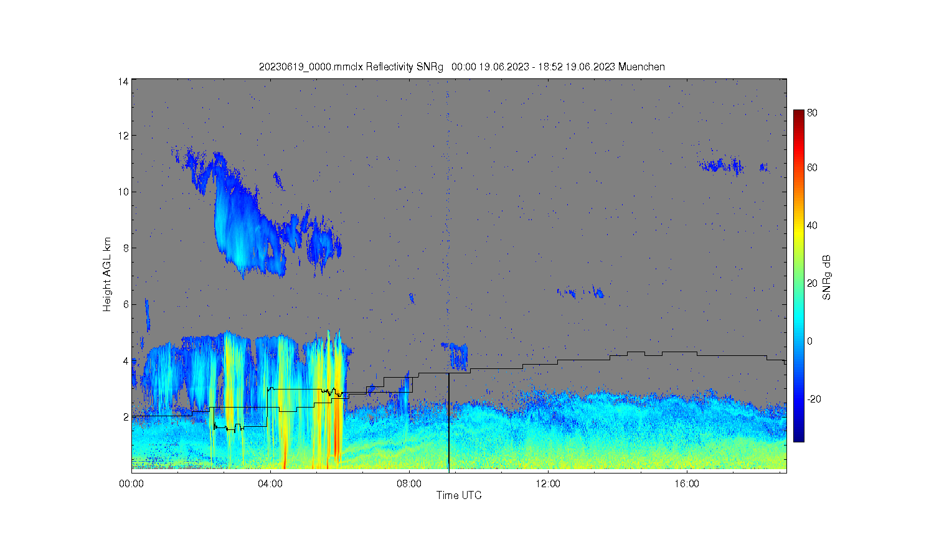Click time tick label 12:00
This screenshot has height=560, width=934.
(548, 483)
